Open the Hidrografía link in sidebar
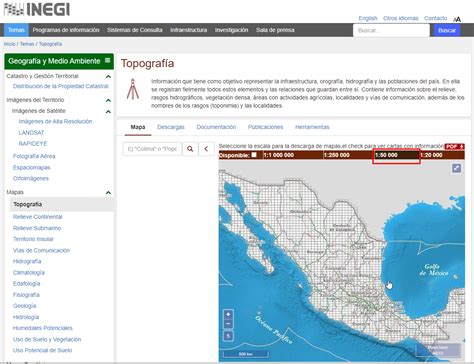 point(27,261)
